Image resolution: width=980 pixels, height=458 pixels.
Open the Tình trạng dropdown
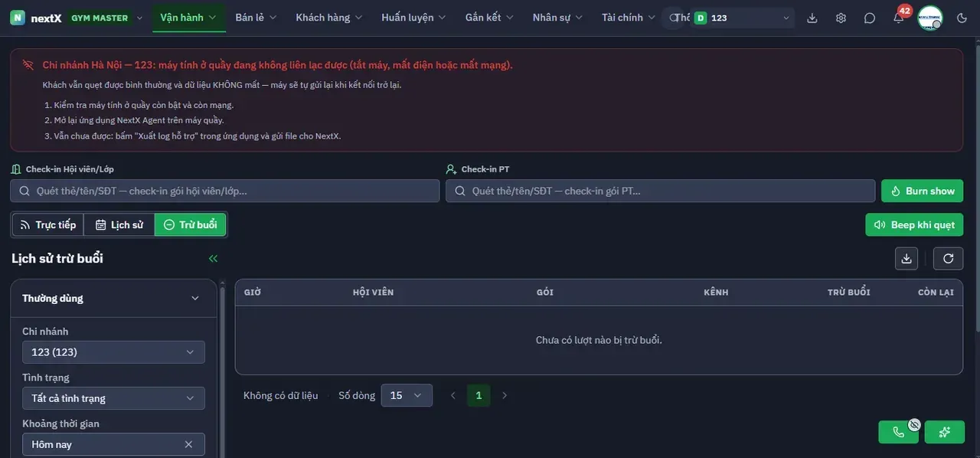(x=113, y=398)
